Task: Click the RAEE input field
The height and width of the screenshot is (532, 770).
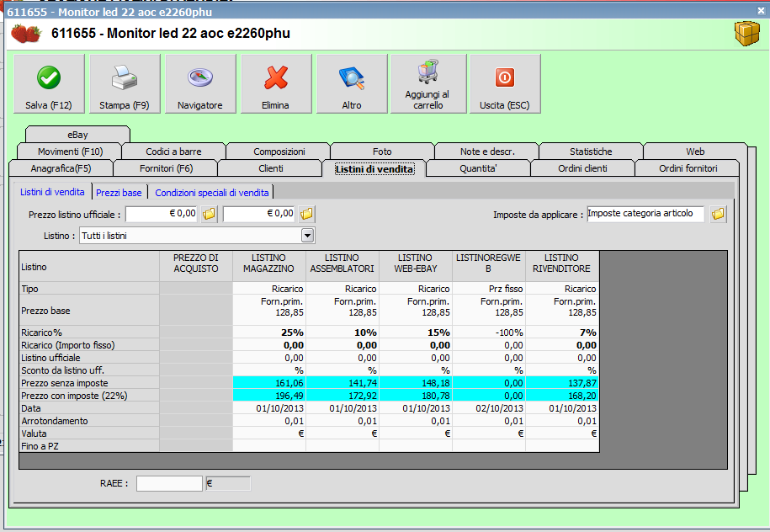Action: click(x=169, y=483)
